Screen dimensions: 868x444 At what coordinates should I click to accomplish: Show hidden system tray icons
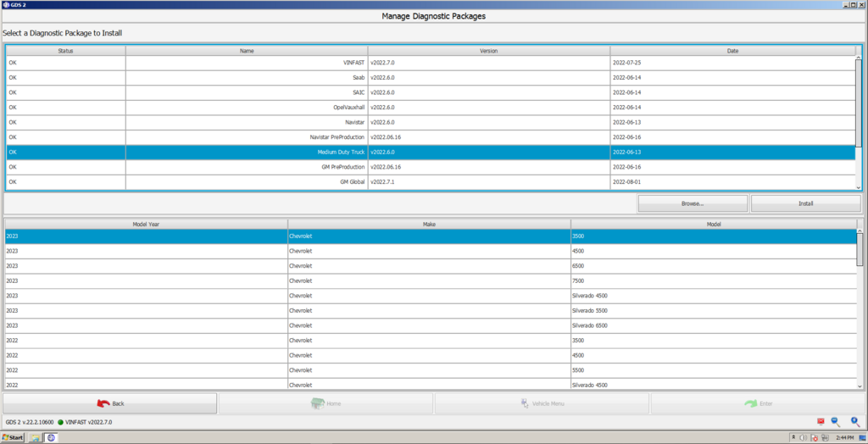click(x=792, y=438)
